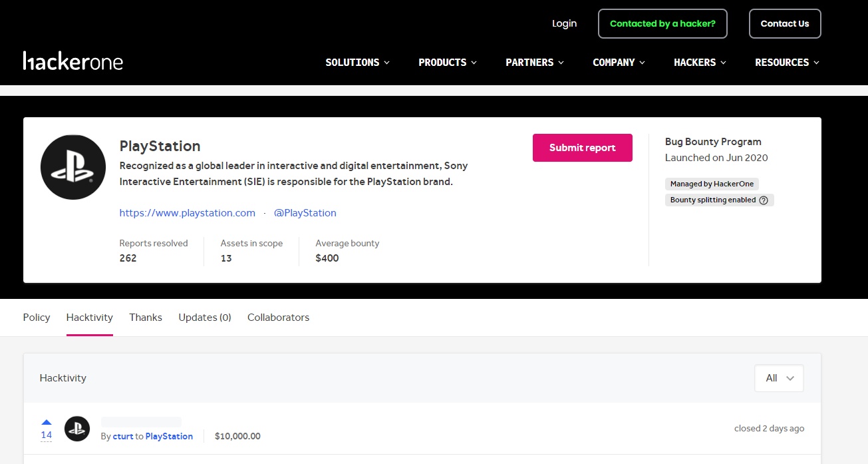Switch to the Thanks tab
Image resolution: width=868 pixels, height=464 pixels.
(x=146, y=318)
